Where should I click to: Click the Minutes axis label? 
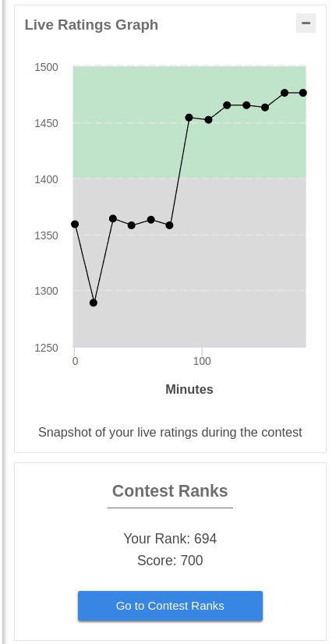[189, 389]
